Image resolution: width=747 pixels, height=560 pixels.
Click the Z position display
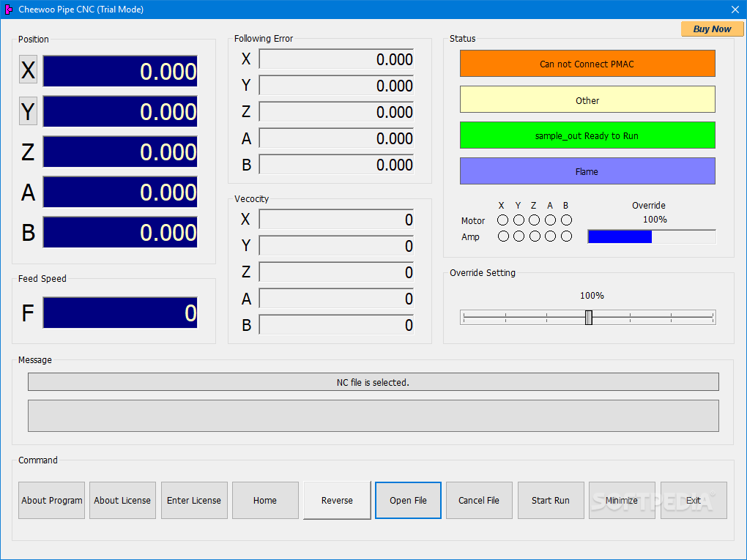[x=120, y=152]
